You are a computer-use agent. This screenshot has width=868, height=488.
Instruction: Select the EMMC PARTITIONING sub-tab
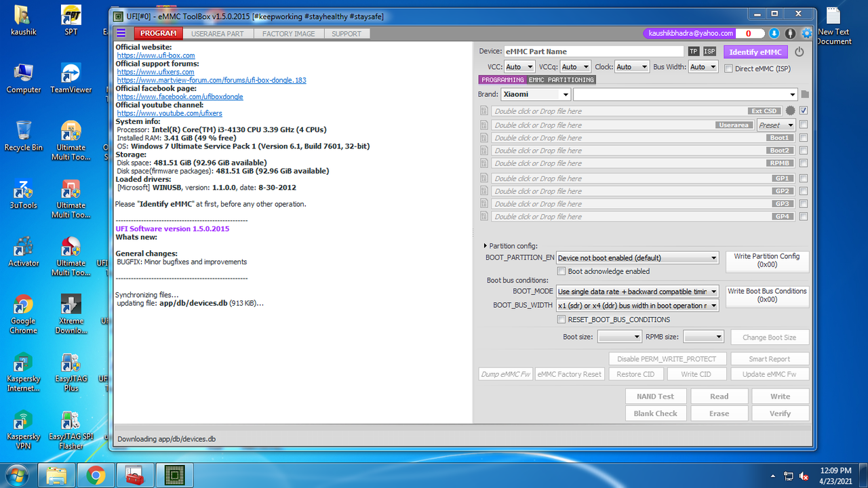tap(561, 80)
